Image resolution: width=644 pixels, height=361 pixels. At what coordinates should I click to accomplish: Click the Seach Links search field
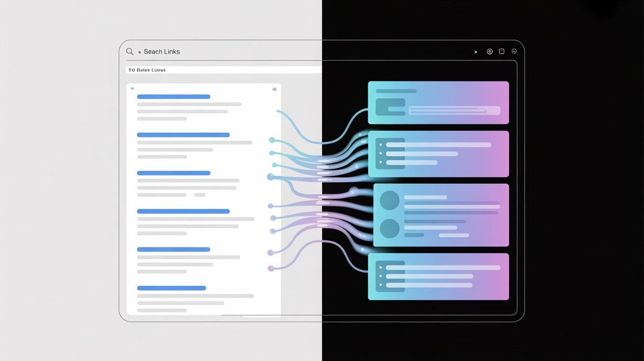(x=162, y=52)
